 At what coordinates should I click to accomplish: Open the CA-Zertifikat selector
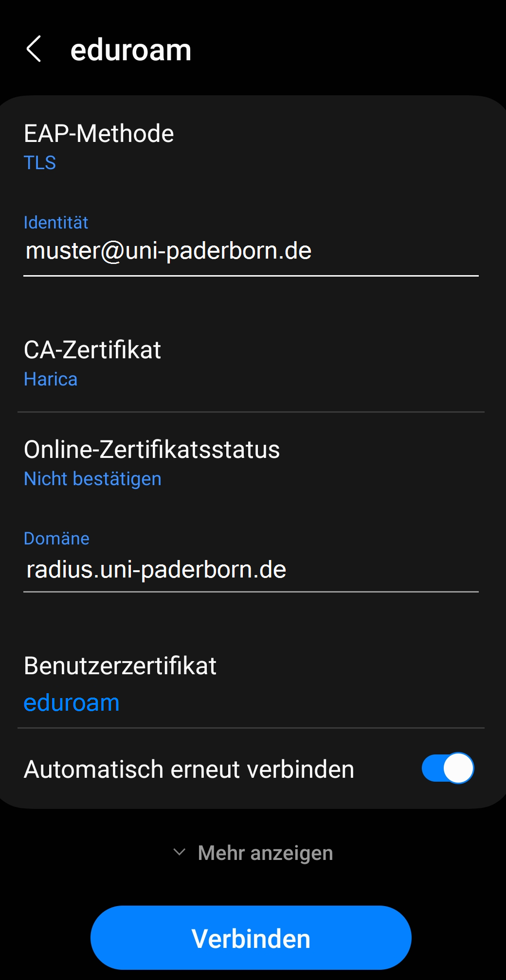(92, 350)
